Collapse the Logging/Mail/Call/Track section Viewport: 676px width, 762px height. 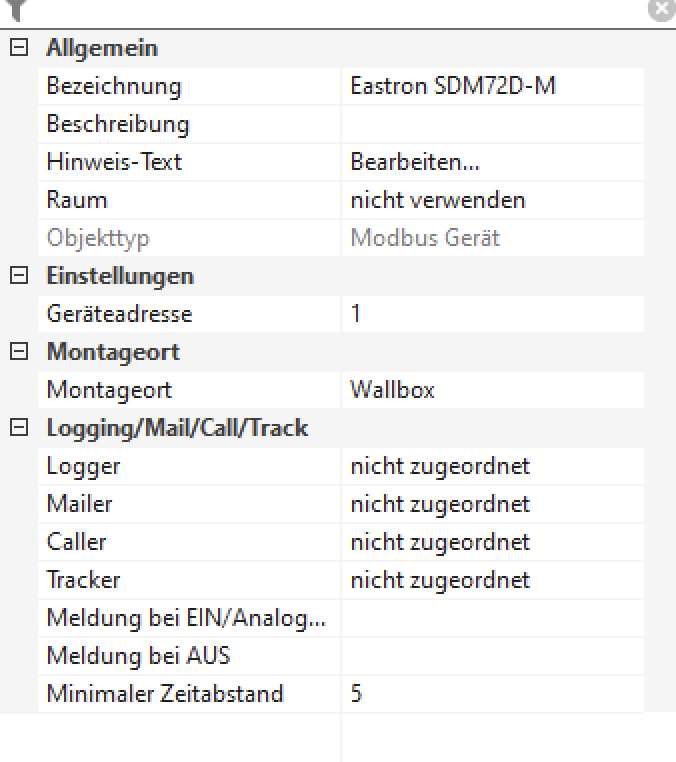tap(17, 428)
